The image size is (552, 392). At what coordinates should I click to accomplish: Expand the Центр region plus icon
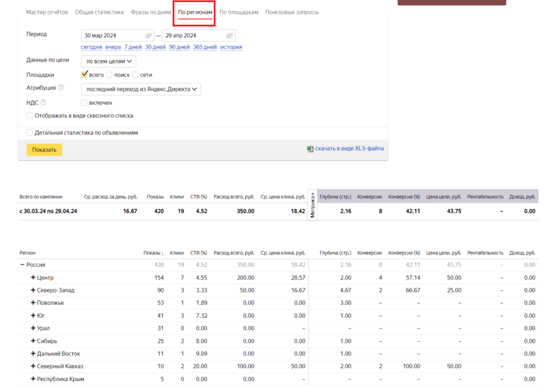point(33,278)
